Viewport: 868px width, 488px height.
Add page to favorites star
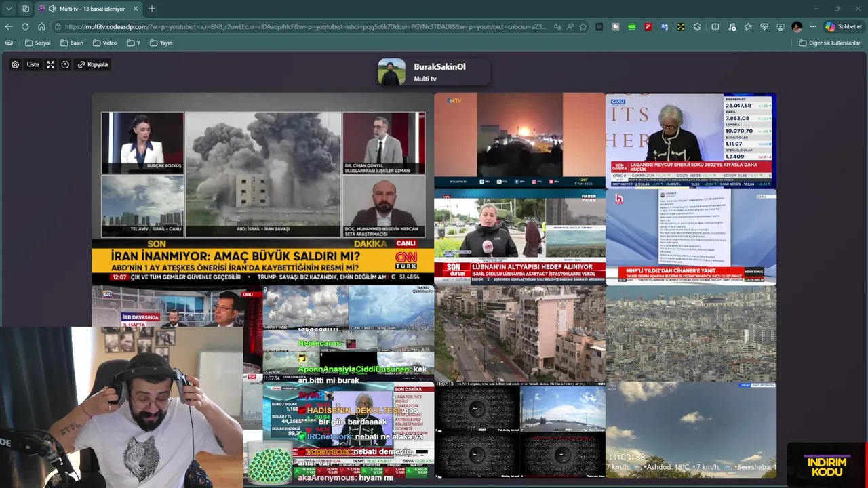click(583, 26)
